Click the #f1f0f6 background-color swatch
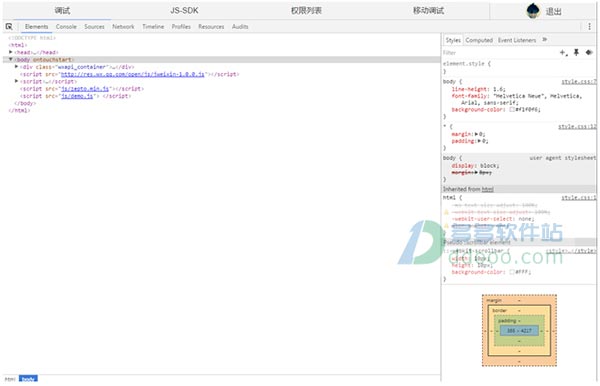Screen dimensions: 600x386 pyautogui.click(x=512, y=109)
